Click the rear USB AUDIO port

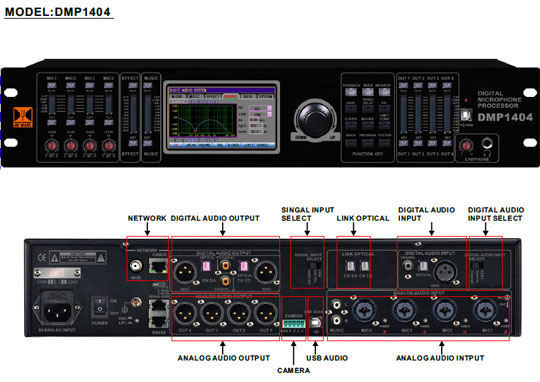(x=315, y=323)
